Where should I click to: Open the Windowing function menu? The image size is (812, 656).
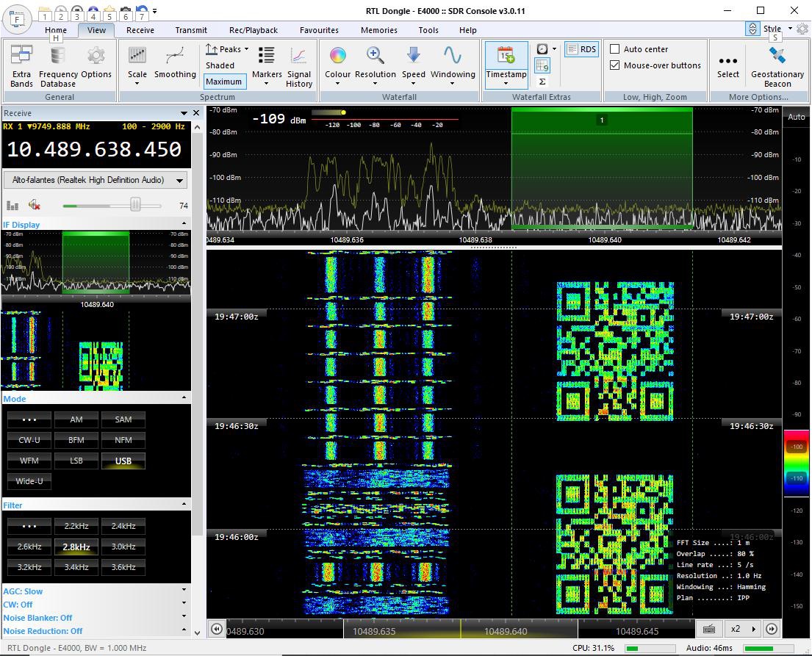coord(453,66)
